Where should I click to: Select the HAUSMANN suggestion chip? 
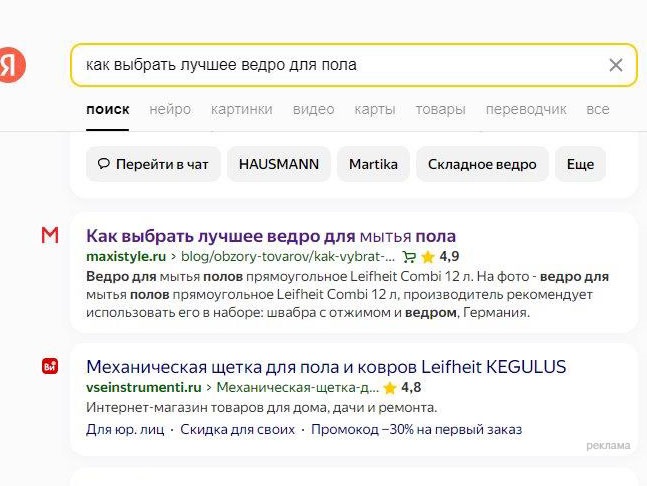[x=279, y=164]
